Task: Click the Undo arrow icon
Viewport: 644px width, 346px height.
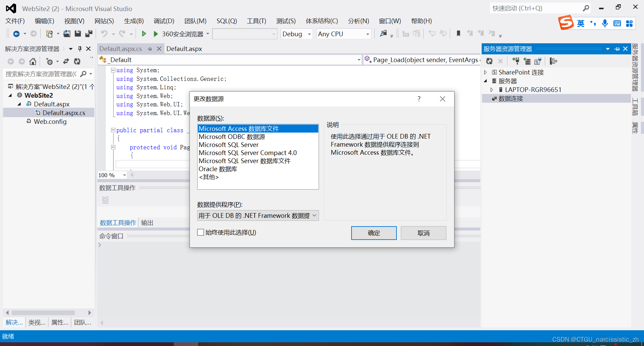Action: [x=104, y=34]
